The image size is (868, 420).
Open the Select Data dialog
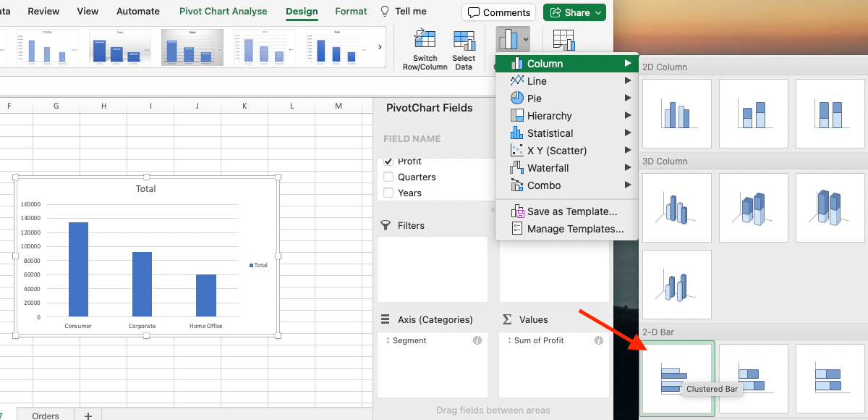(x=464, y=51)
